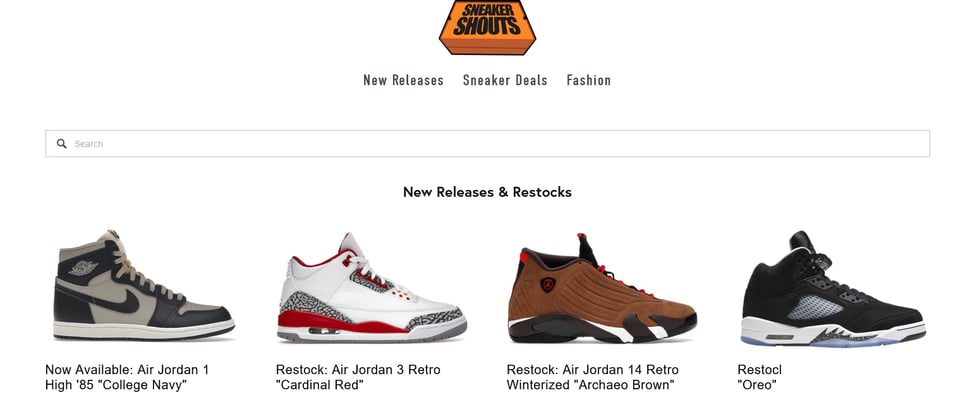The width and height of the screenshot is (975, 400).
Task: Select the Fashion navigation item
Action: click(x=588, y=80)
